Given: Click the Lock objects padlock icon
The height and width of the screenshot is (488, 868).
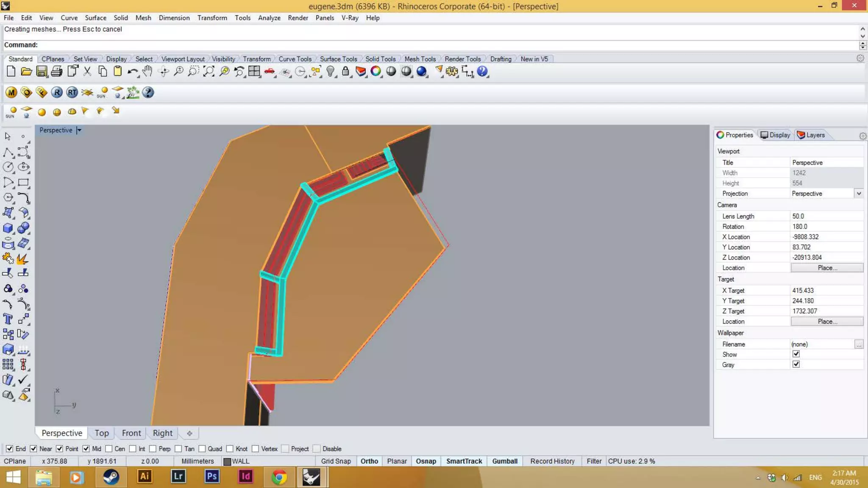Looking at the screenshot, I should pos(345,72).
